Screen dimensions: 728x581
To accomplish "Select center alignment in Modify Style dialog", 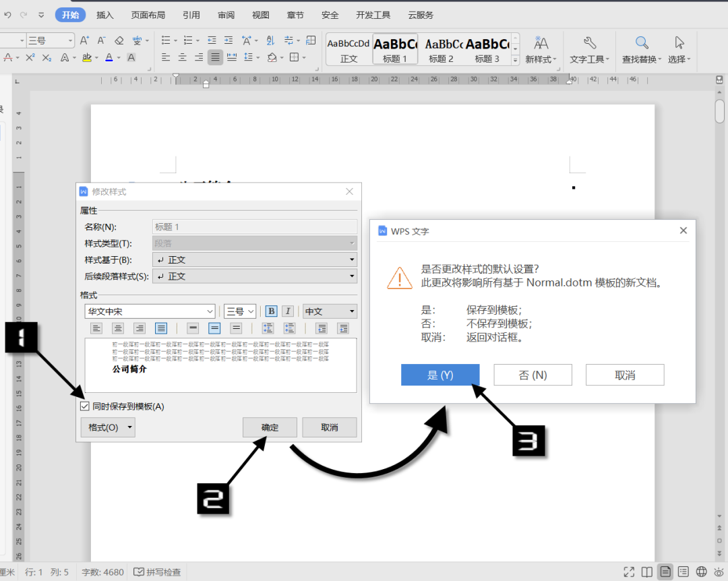I will click(118, 328).
